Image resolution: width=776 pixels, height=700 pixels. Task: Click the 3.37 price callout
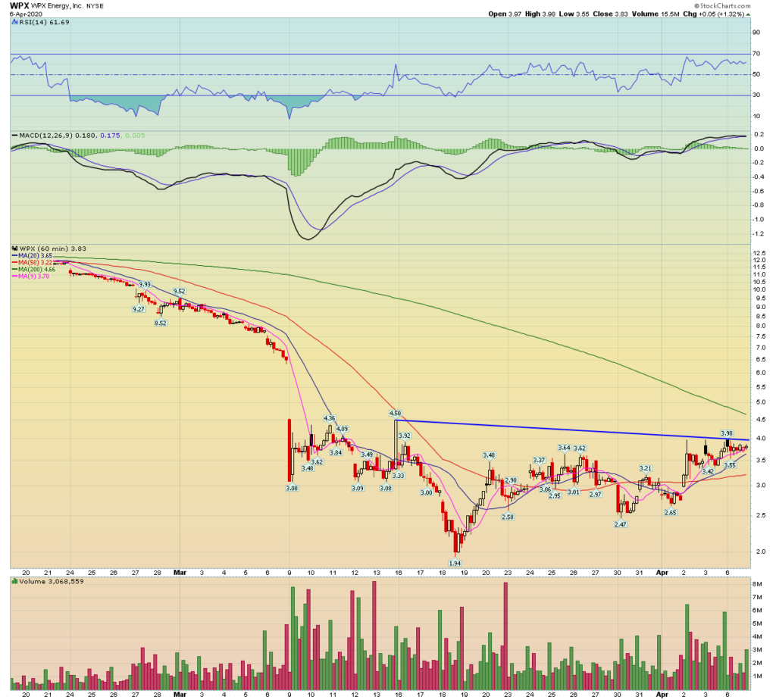(x=539, y=460)
